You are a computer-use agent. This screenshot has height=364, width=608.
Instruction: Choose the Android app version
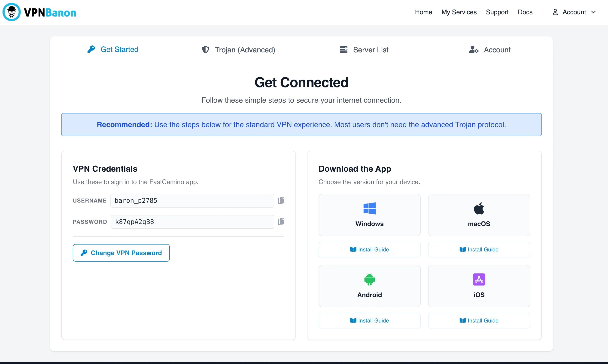369,286
